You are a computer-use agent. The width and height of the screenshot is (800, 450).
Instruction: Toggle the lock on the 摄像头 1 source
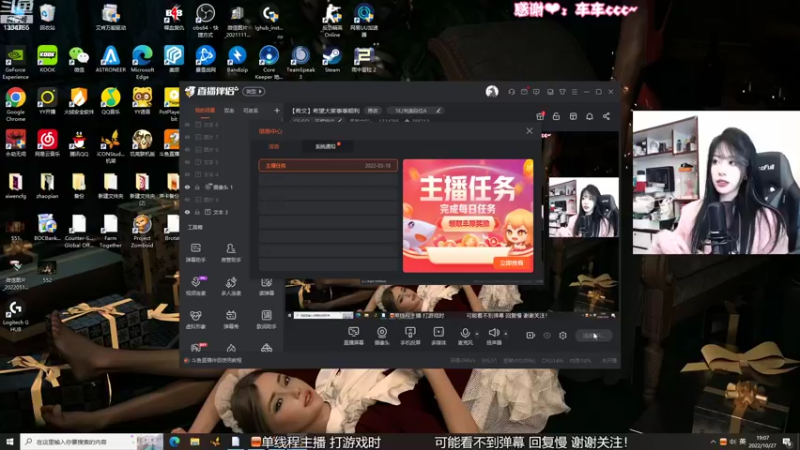197,187
